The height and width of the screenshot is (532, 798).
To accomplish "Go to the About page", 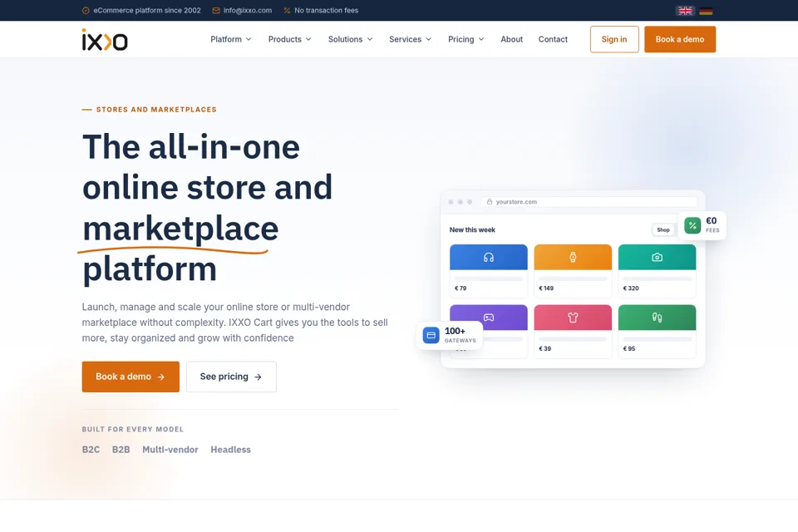I will pyautogui.click(x=511, y=39).
